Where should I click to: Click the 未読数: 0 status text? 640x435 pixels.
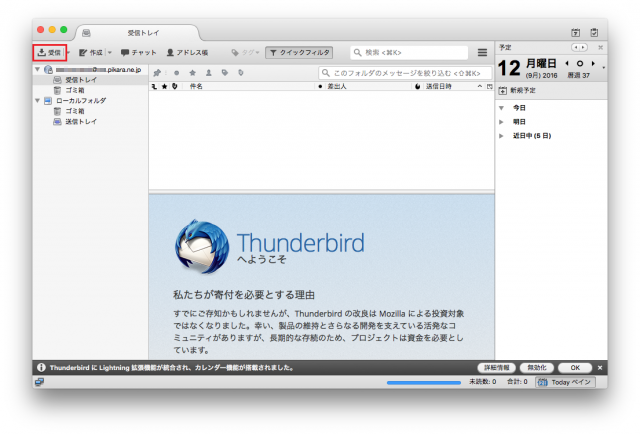pyautogui.click(x=482, y=382)
